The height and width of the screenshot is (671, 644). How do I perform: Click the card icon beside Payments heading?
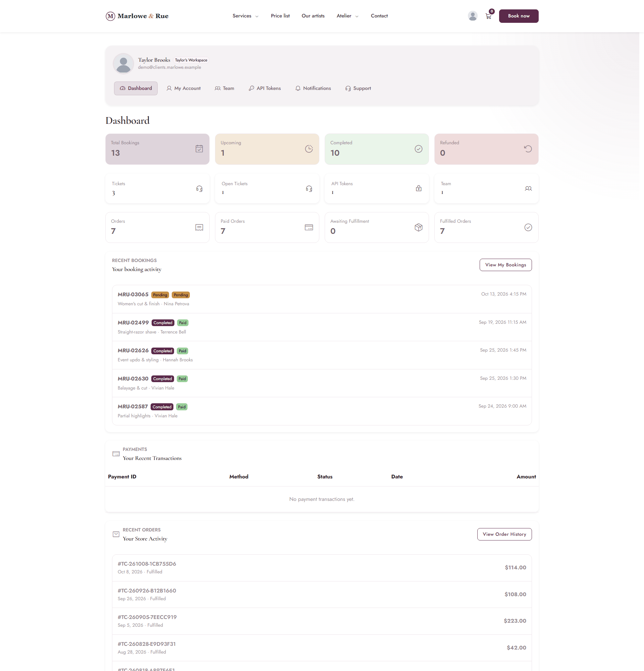point(116,454)
